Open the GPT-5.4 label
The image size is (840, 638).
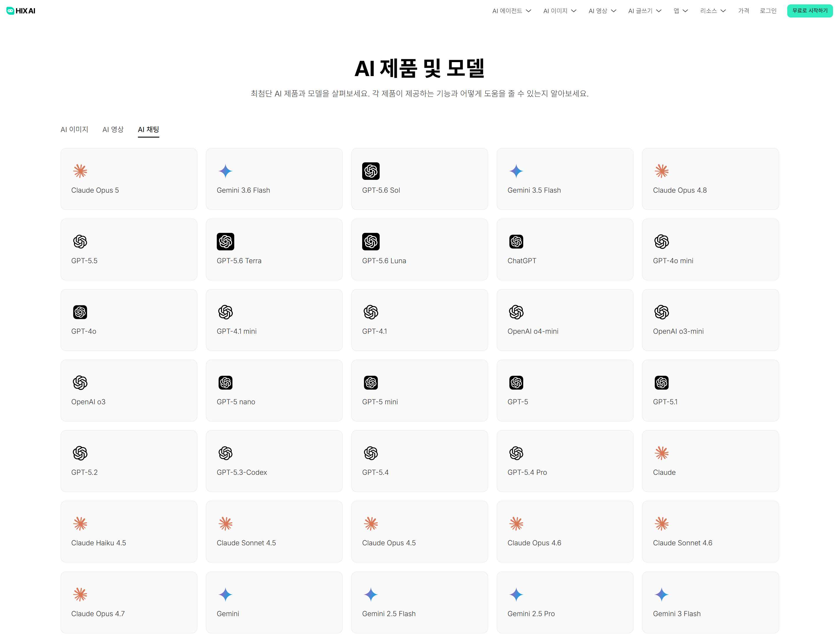click(x=375, y=472)
